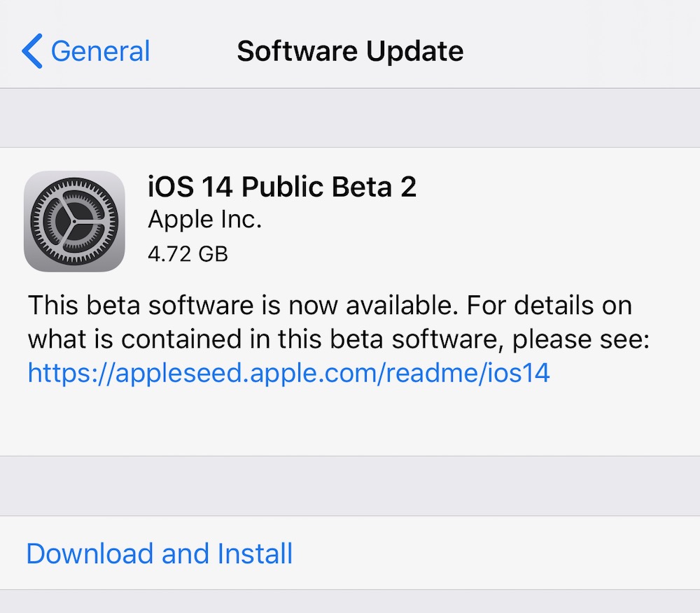Tap empty space right of Download and Install
700x613 pixels.
[x=490, y=554]
